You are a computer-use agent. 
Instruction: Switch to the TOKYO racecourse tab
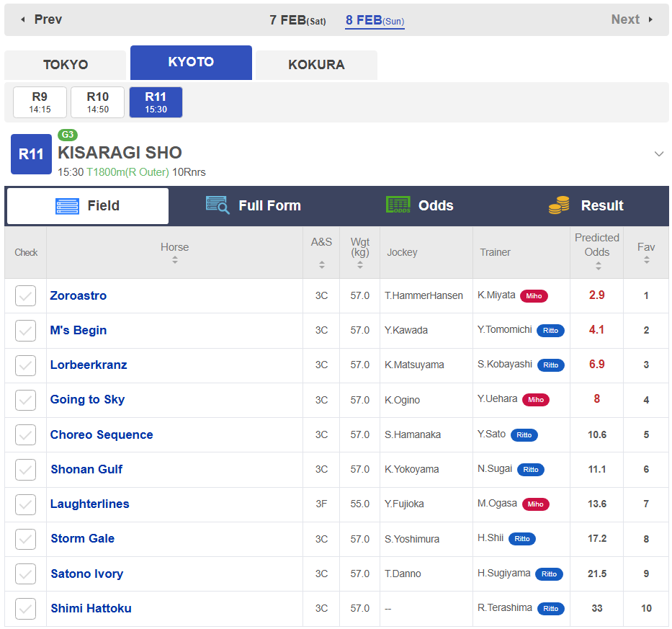[x=65, y=65]
